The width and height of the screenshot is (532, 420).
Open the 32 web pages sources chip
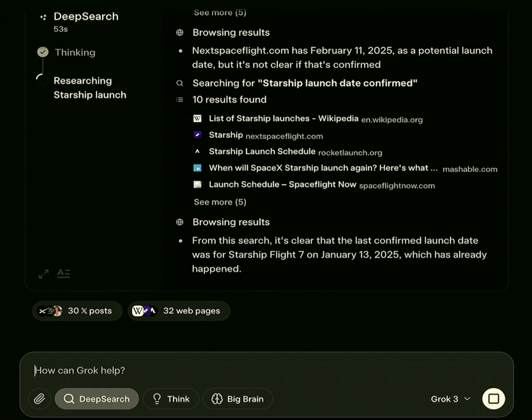click(179, 311)
